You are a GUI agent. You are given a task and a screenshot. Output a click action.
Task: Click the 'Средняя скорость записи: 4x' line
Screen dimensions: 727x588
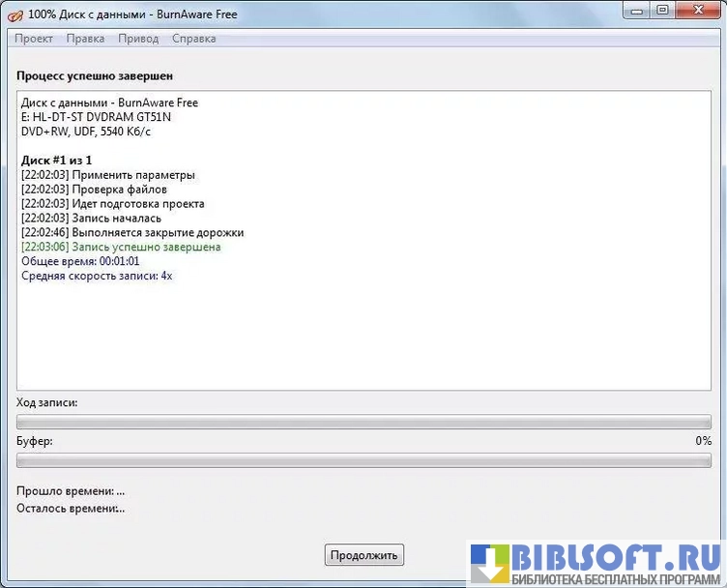(97, 277)
